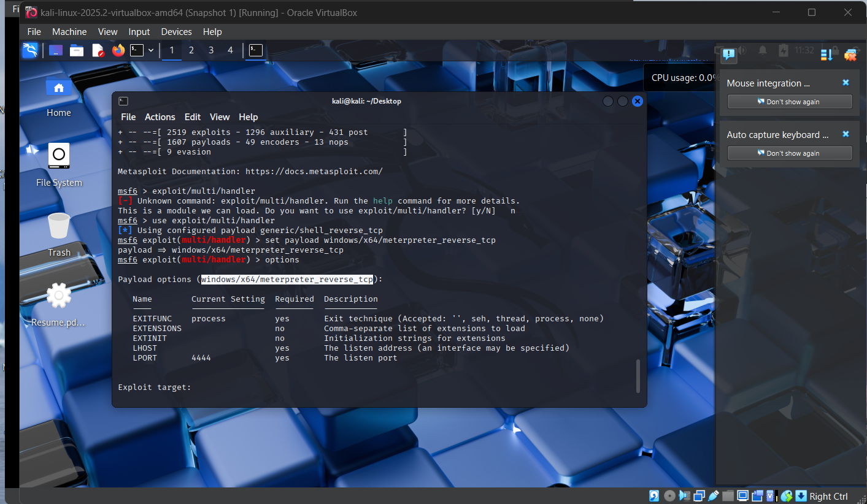The width and height of the screenshot is (867, 504).
Task: Click the virtual hard disk icon in status bar
Action: pos(654,495)
